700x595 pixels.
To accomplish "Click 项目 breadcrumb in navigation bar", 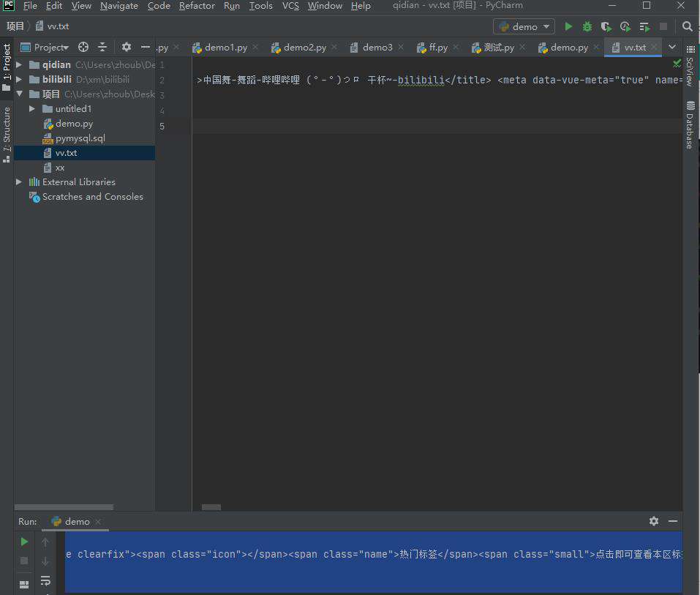I will click(15, 26).
